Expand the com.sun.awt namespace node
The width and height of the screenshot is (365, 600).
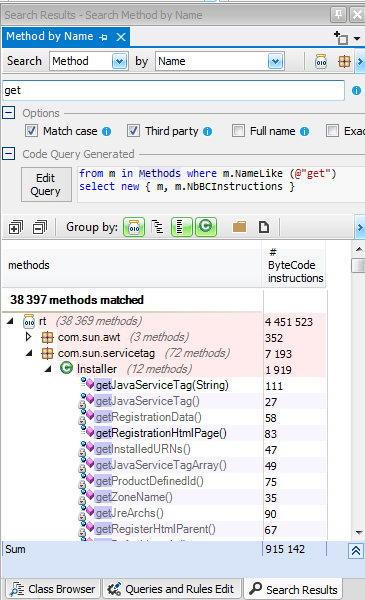click(x=28, y=337)
